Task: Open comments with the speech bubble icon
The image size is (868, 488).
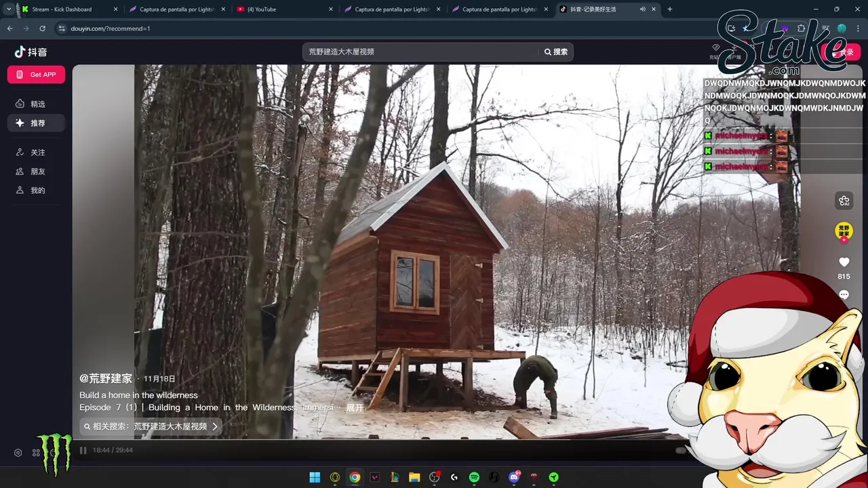Action: pyautogui.click(x=844, y=295)
